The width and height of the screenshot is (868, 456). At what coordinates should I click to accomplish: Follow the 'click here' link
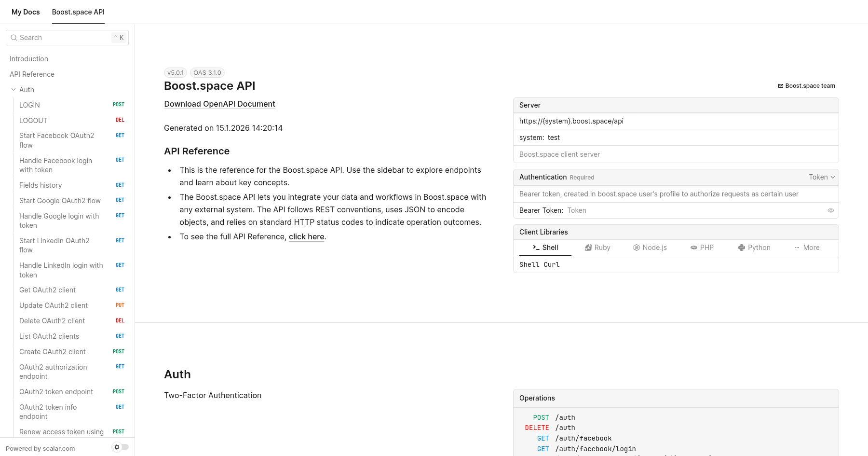coord(307,236)
